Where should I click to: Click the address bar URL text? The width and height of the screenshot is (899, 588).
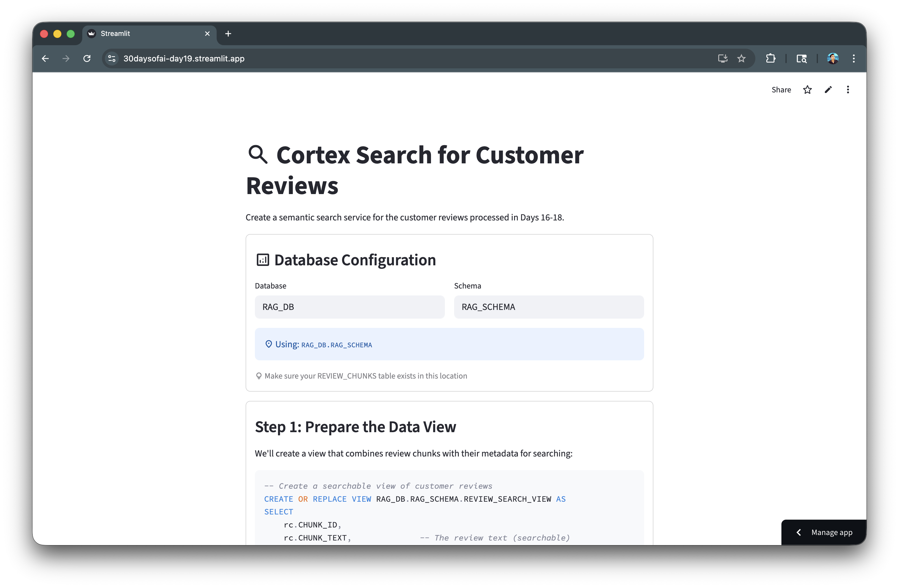[x=184, y=59]
